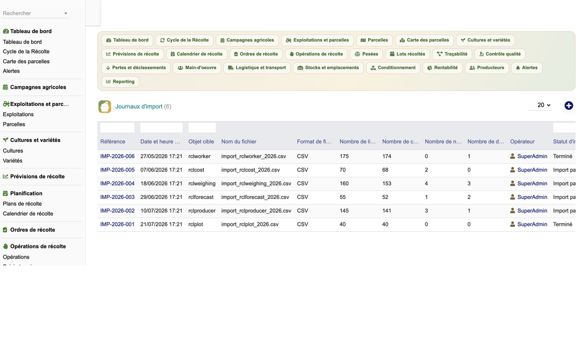This screenshot has height=364, width=588.
Task: Open import log IMP-2026-003
Action: point(118,197)
